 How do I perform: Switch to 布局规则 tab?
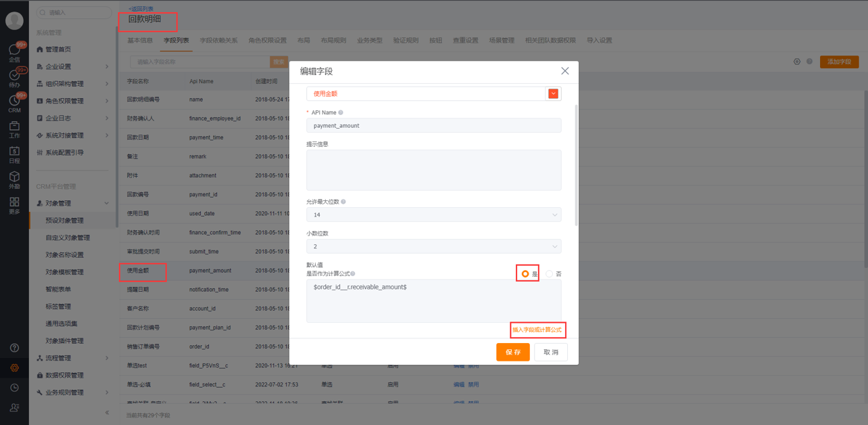click(x=333, y=41)
